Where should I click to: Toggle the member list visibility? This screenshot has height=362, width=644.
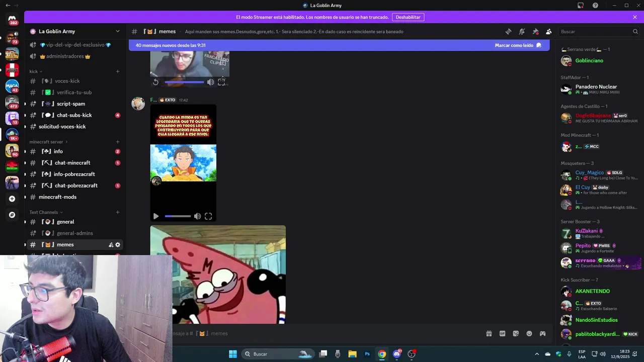(x=549, y=31)
